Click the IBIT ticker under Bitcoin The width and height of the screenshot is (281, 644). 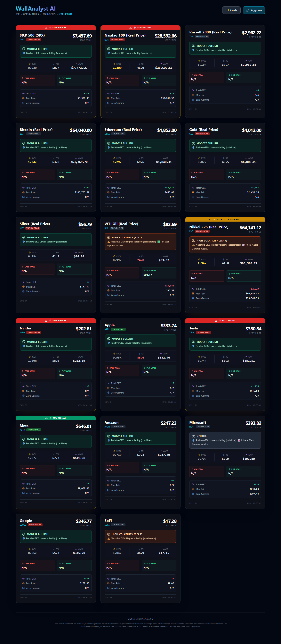[x=22, y=134]
